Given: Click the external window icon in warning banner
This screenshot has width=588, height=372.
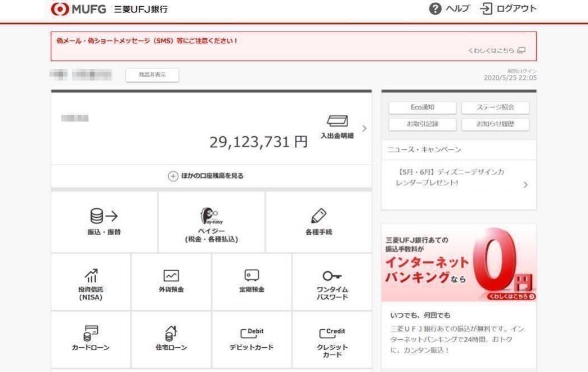Looking at the screenshot, I should (521, 50).
